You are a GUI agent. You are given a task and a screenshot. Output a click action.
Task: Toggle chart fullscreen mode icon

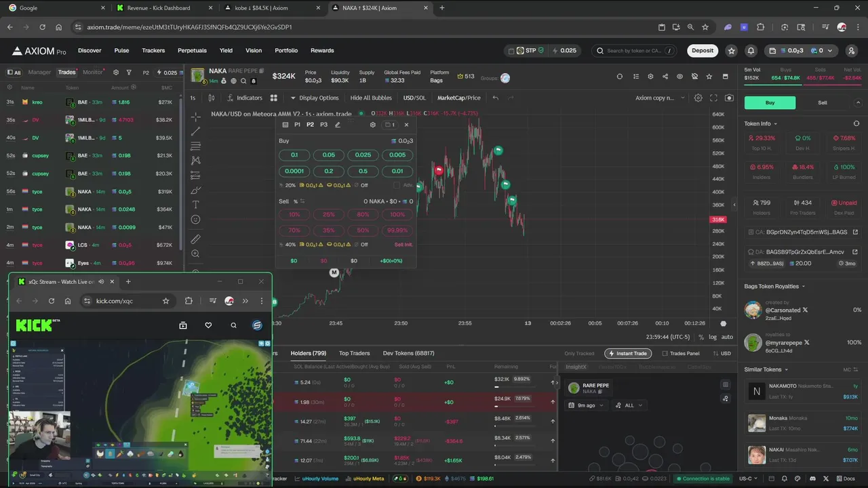pyautogui.click(x=714, y=98)
